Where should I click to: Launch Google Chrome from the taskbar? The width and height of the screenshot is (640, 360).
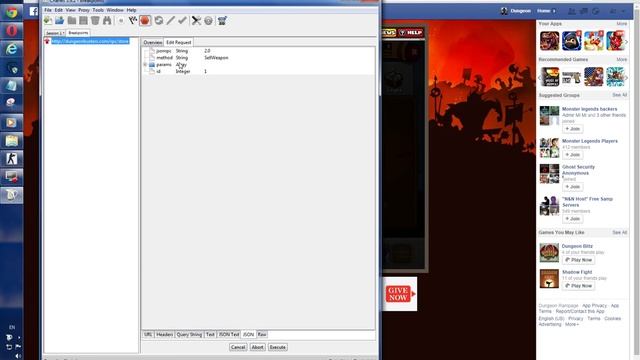point(11,13)
